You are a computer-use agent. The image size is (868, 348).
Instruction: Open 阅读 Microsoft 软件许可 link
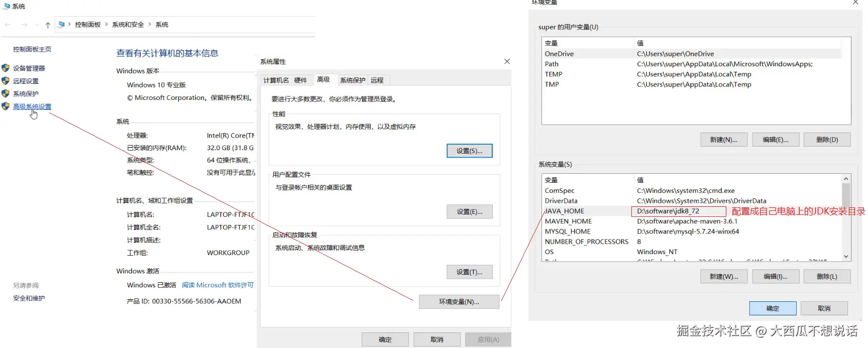[218, 285]
